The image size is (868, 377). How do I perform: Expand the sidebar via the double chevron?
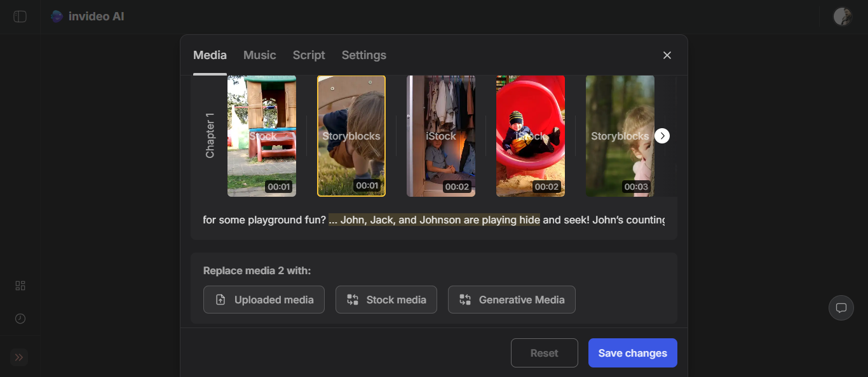coord(18,357)
